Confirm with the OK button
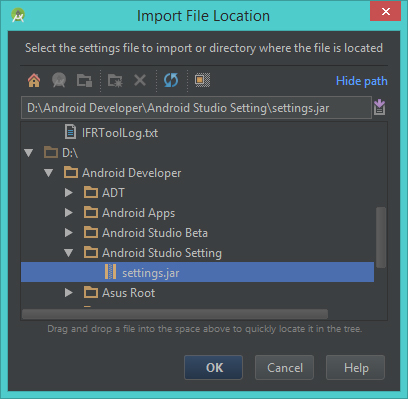 213,367
